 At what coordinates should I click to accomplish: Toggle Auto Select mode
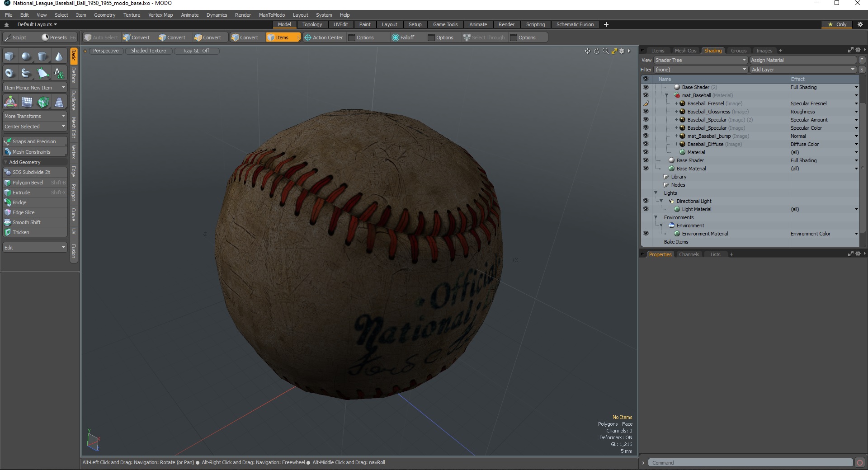pos(101,38)
